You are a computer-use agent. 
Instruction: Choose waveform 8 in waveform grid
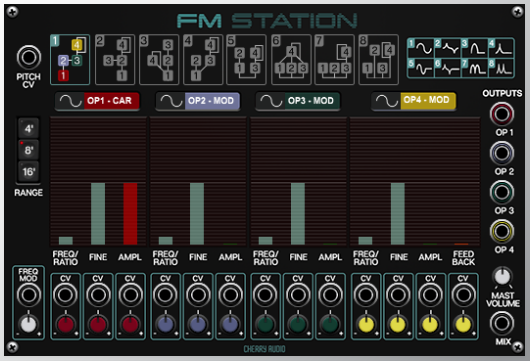point(501,68)
